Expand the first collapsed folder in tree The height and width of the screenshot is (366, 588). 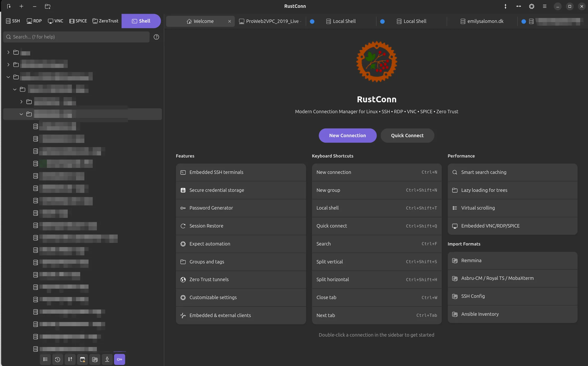point(8,52)
